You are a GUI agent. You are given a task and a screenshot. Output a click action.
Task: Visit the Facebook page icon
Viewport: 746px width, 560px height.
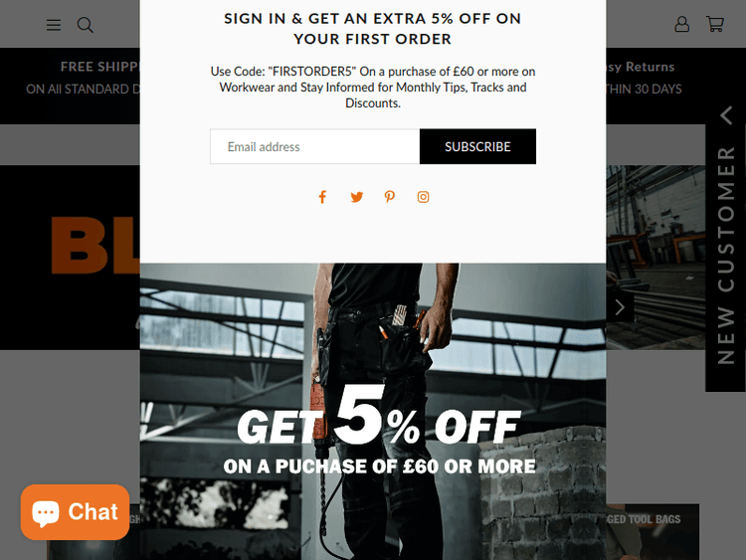click(322, 197)
